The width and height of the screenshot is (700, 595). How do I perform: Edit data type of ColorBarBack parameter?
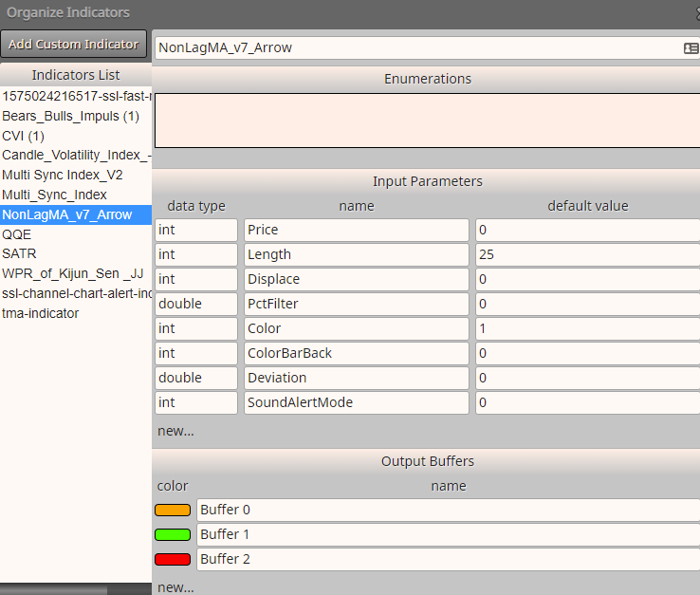[x=196, y=353]
